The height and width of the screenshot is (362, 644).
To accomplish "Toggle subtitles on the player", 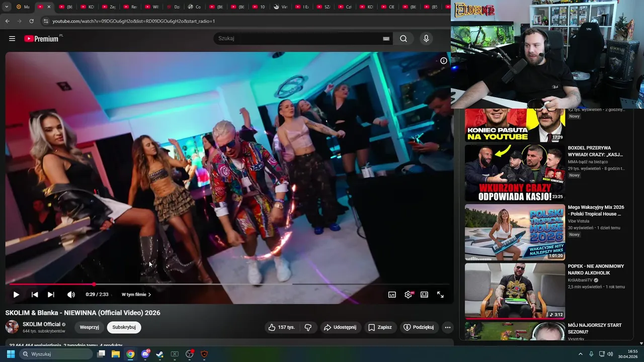I will [392, 295].
